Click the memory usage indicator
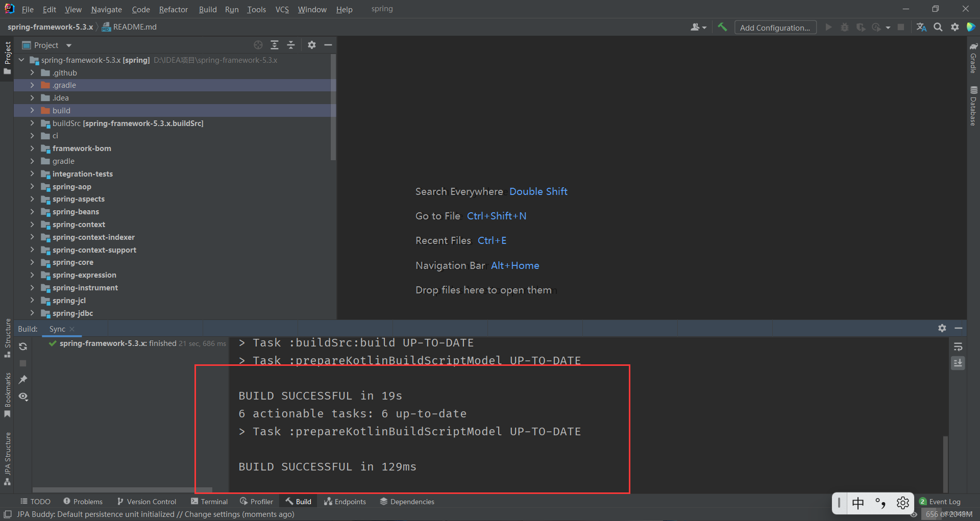Image resolution: width=980 pixels, height=521 pixels. click(949, 514)
